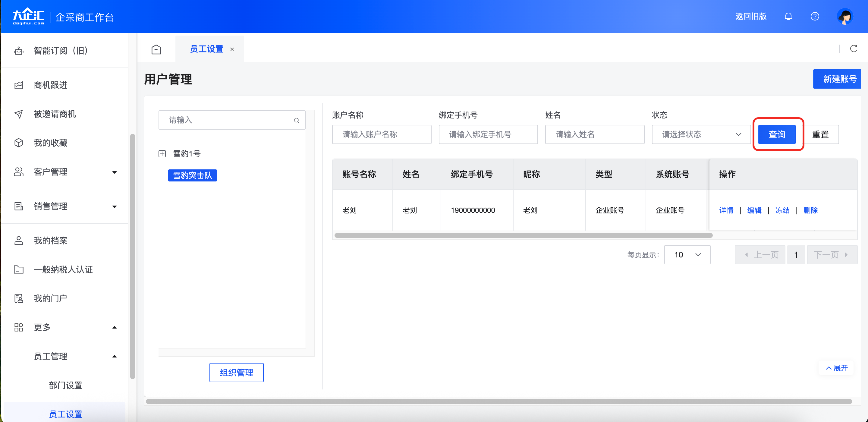Select the 雪豹1号 tree label
868x422 pixels.
[187, 154]
